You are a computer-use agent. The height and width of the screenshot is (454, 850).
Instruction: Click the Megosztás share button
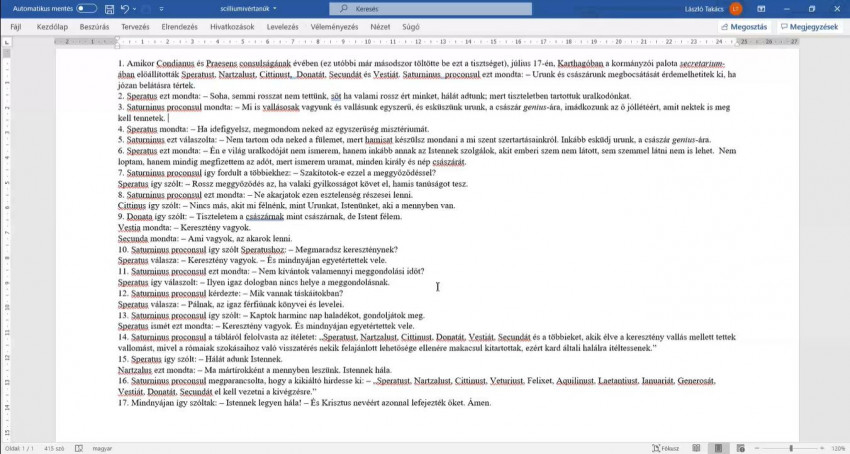point(745,24)
